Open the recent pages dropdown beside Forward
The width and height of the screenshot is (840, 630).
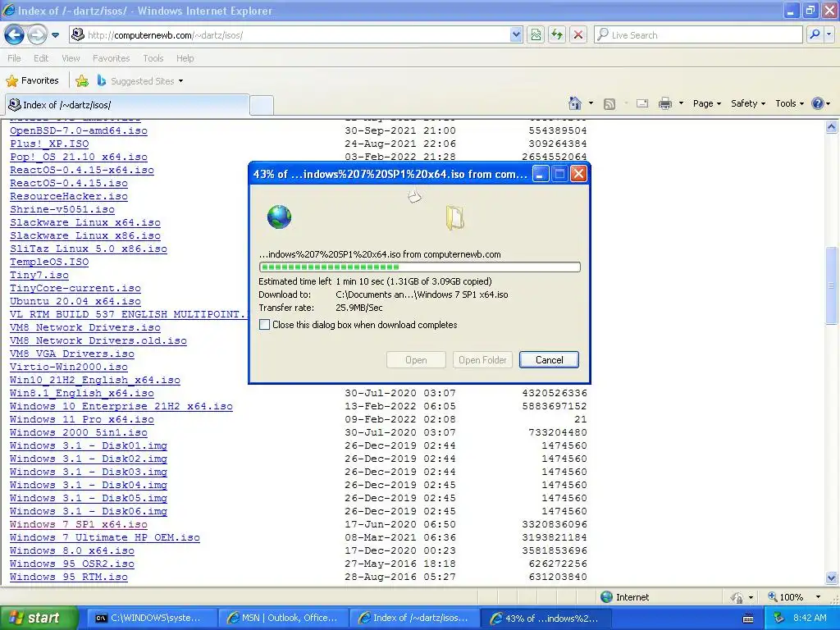click(x=55, y=35)
